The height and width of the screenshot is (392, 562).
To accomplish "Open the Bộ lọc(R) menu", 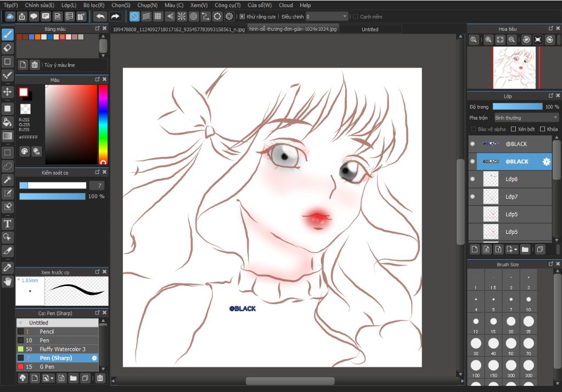I will (x=94, y=5).
